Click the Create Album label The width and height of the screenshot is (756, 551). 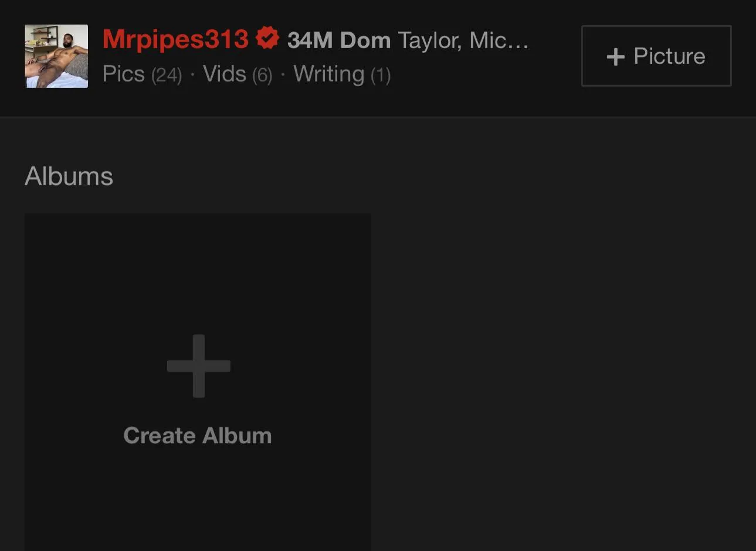pyautogui.click(x=198, y=436)
